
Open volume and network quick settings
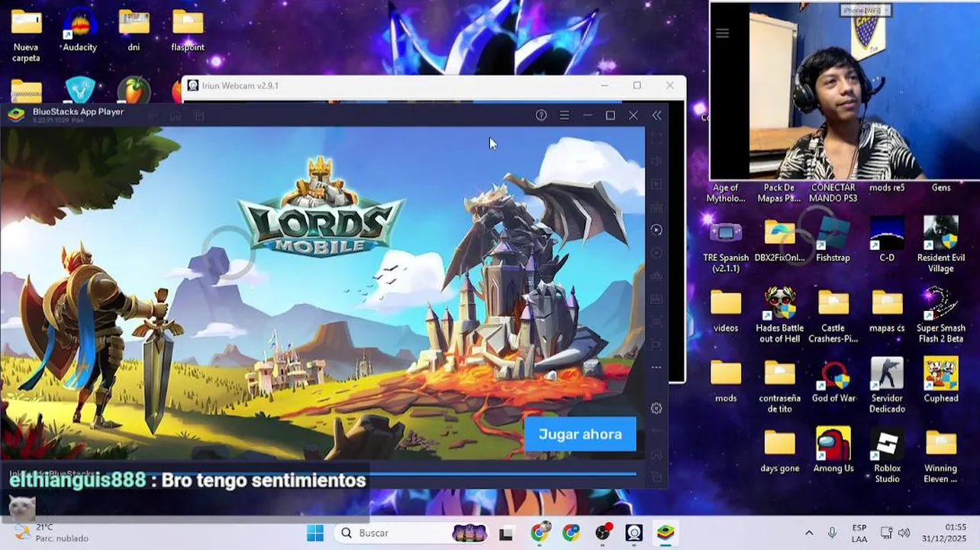coord(895,532)
